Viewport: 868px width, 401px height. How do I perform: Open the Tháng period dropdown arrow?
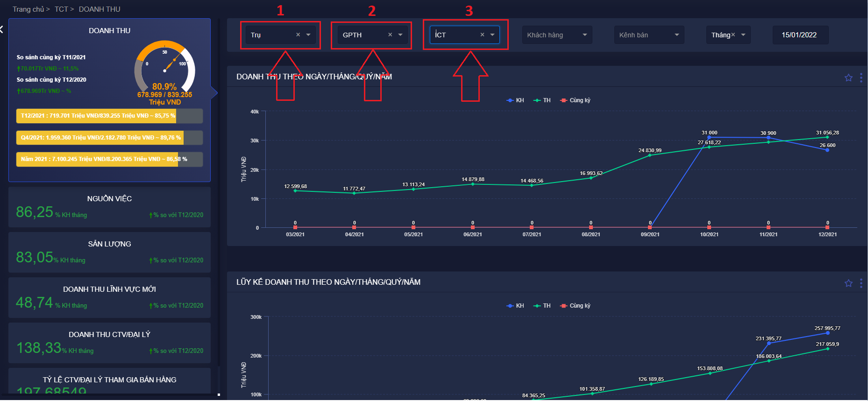click(743, 35)
